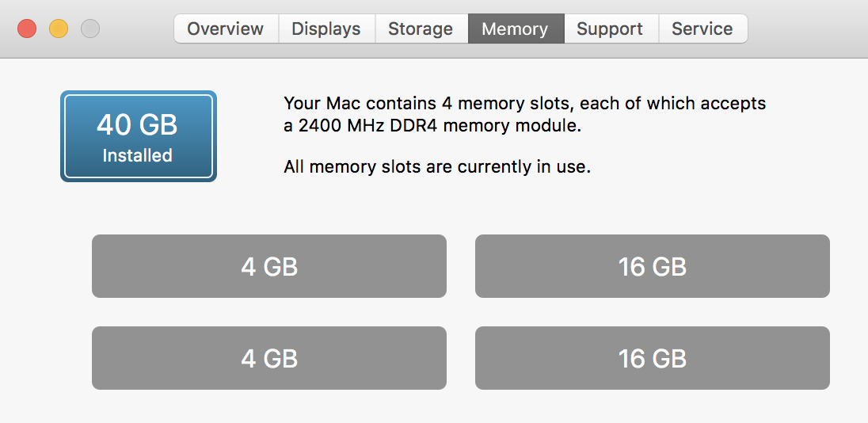Minimize the window with the yellow button

pyautogui.click(x=59, y=29)
